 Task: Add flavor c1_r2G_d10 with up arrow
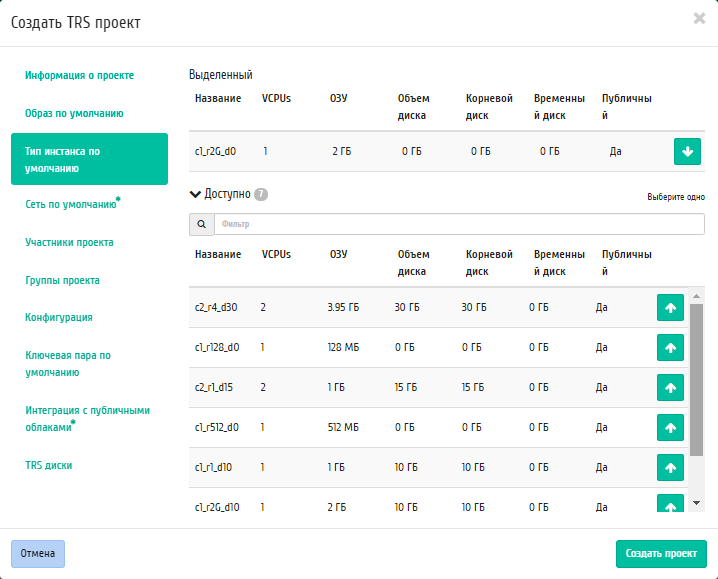click(670, 503)
